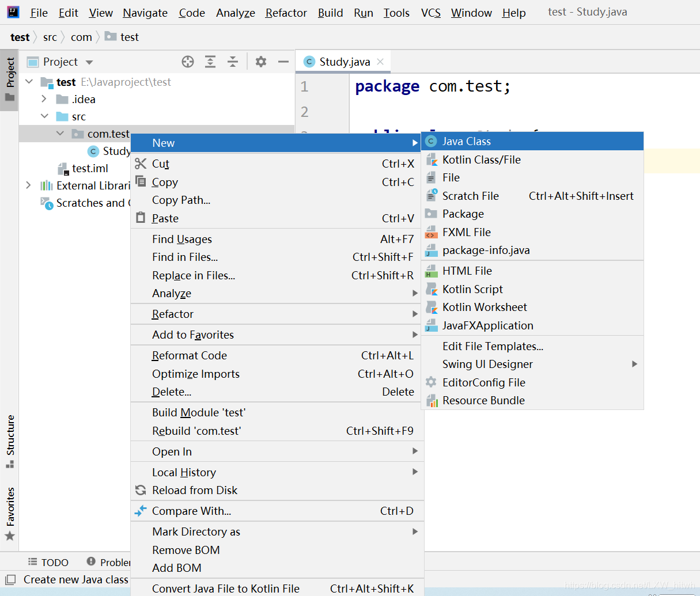Click the com breadcrumb in navigation bar
700x596 pixels.
(x=81, y=37)
